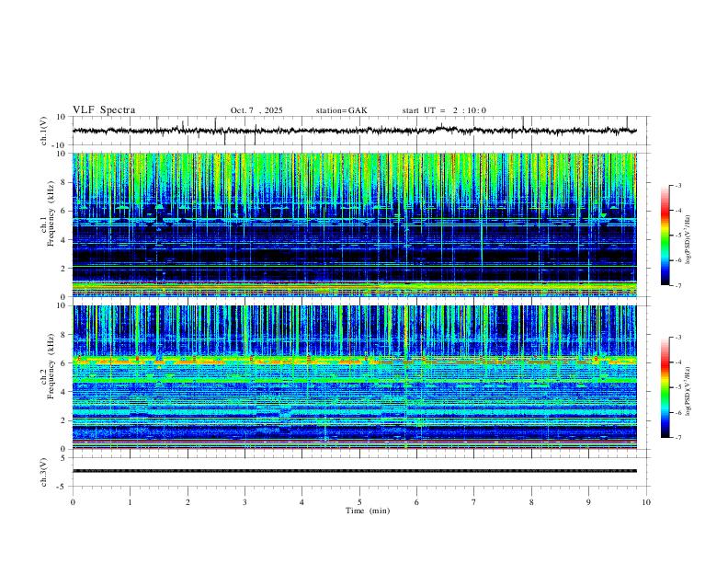Click the "-7" tick on lower colorbar
728x563 pixels.
coord(678,438)
